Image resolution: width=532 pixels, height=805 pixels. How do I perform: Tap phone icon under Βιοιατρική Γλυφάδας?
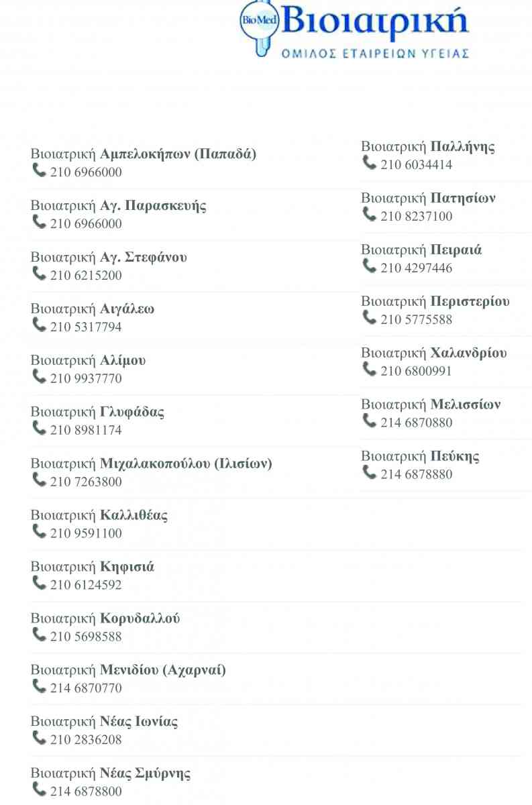40,429
